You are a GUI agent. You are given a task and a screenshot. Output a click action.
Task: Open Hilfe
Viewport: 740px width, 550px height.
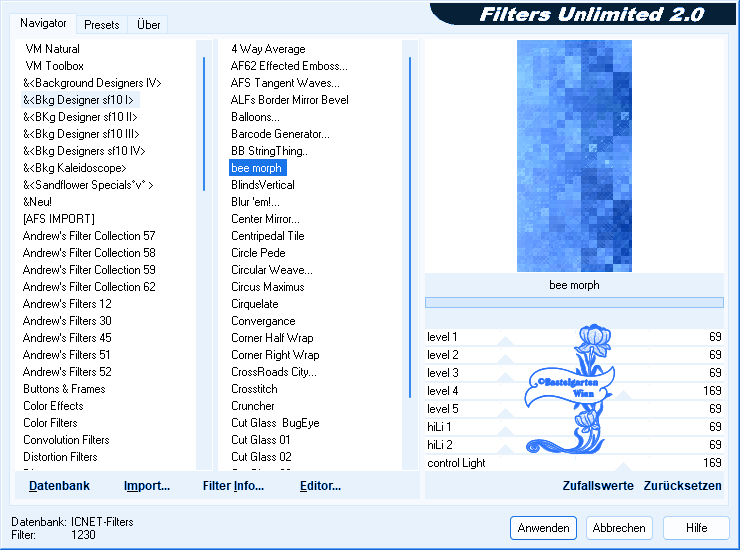point(696,528)
